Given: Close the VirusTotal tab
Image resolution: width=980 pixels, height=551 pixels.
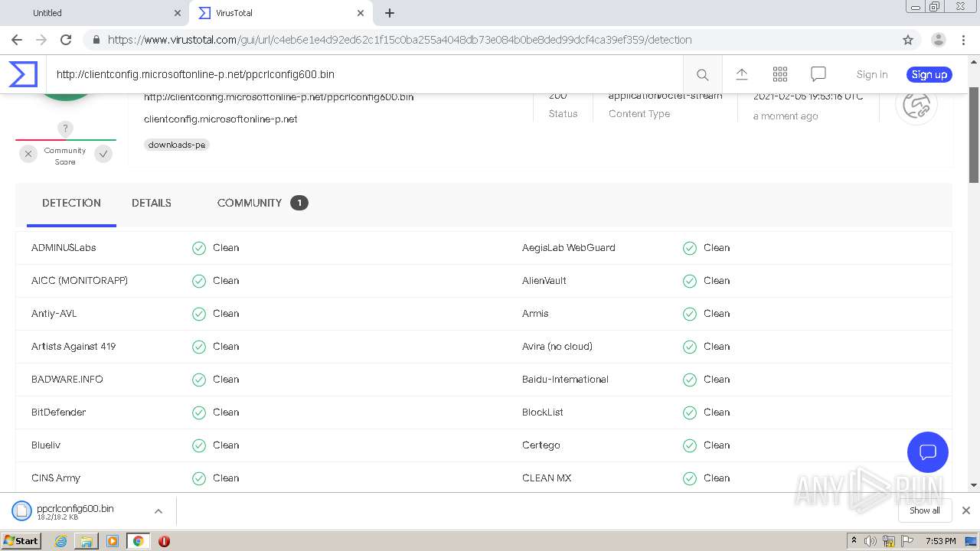Looking at the screenshot, I should [361, 13].
